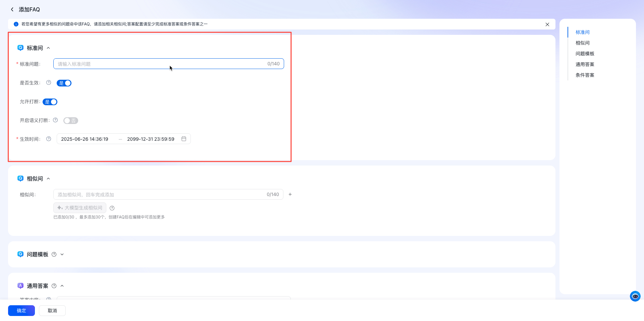This screenshot has height=321, width=644.
Task: Expand the 问题模板 section
Action: [x=62, y=254]
